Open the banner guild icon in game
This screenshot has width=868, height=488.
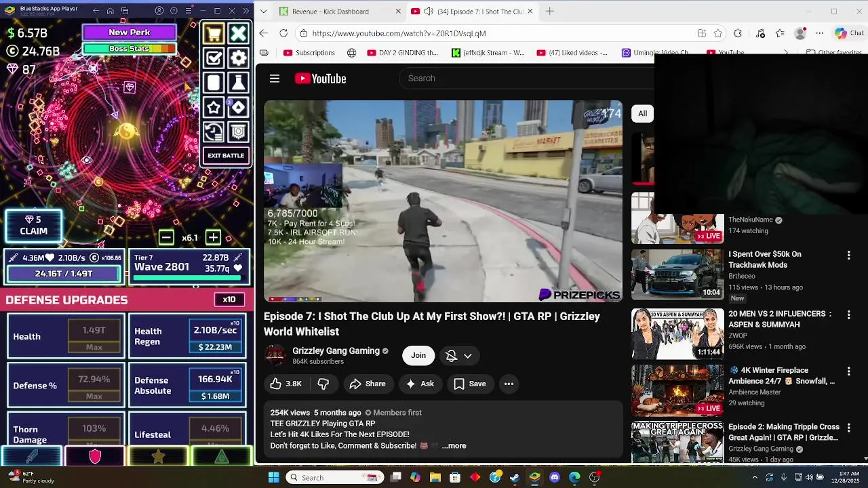(238, 132)
